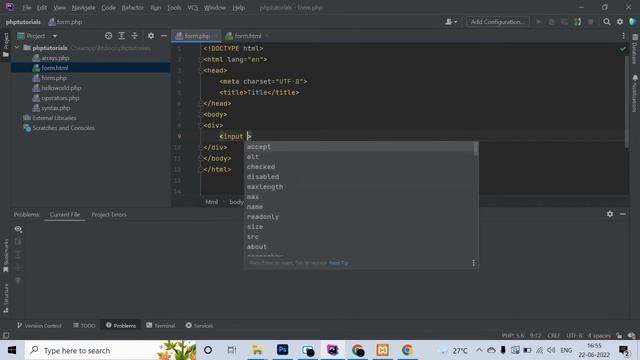
Task: Open the Tools menu
Action: [174, 7]
